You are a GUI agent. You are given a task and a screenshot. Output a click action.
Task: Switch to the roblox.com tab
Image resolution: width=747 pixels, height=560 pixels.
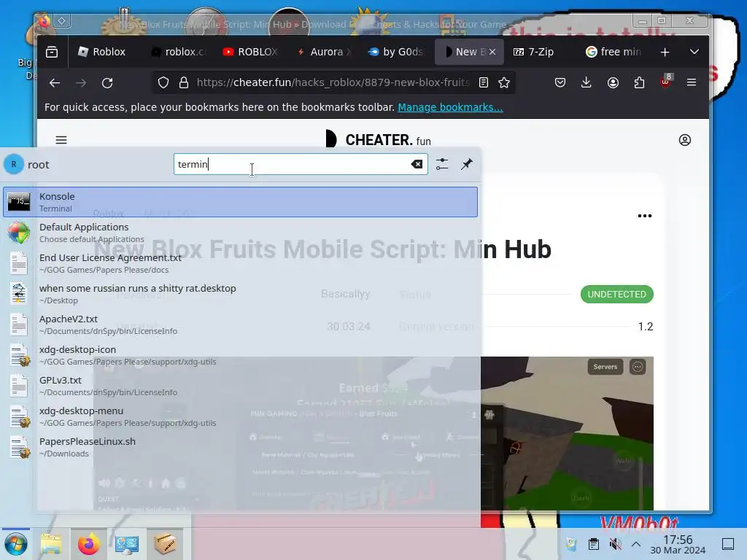179,52
